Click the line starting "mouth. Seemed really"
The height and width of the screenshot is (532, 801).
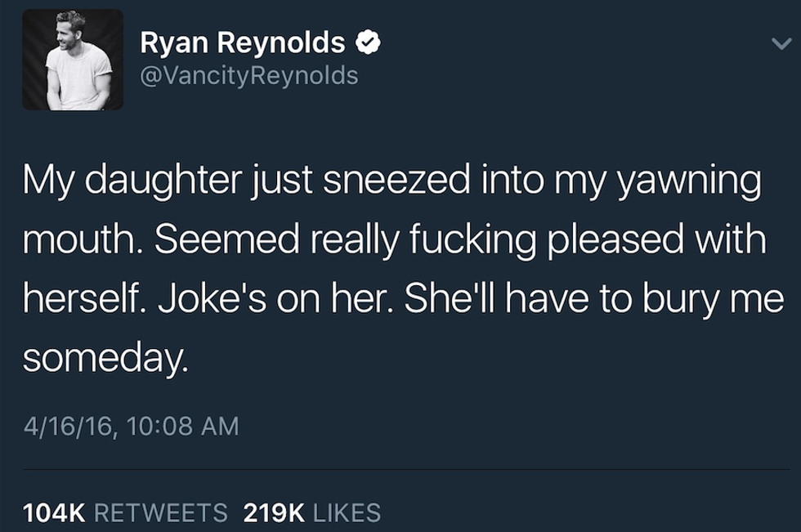point(396,241)
